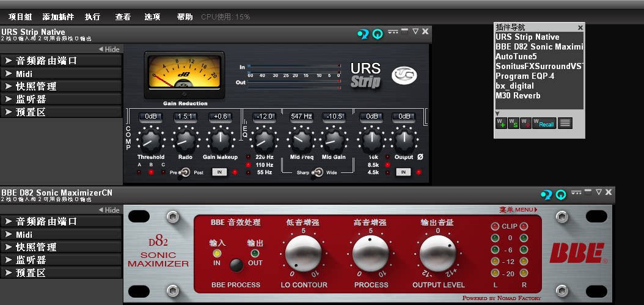Click the BBE D82 cyan power icon
This screenshot has height=305, width=644.
pyautogui.click(x=560, y=195)
